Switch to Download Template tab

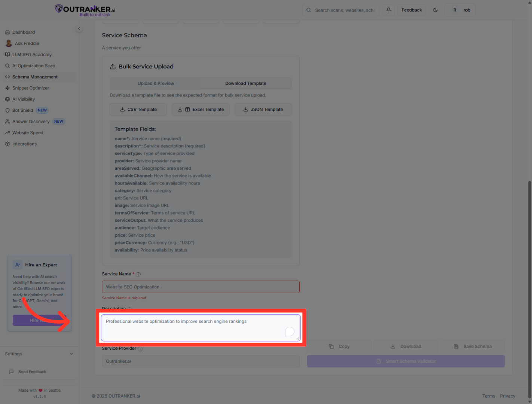click(246, 83)
